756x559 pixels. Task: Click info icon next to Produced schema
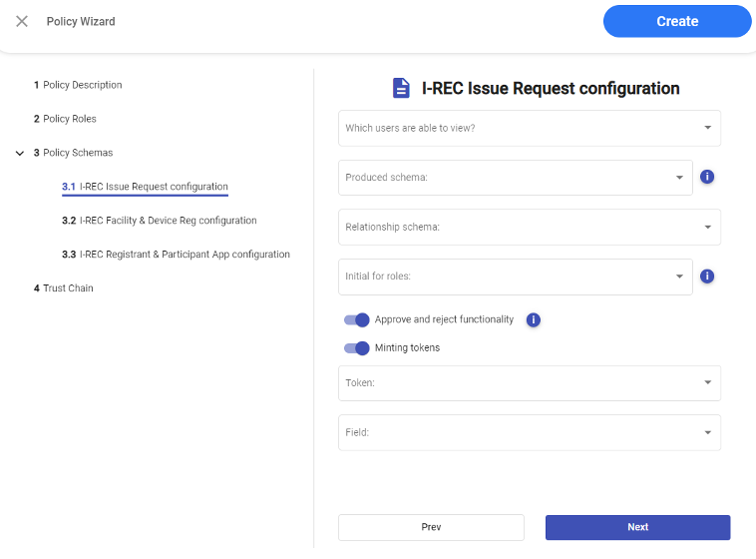707,177
